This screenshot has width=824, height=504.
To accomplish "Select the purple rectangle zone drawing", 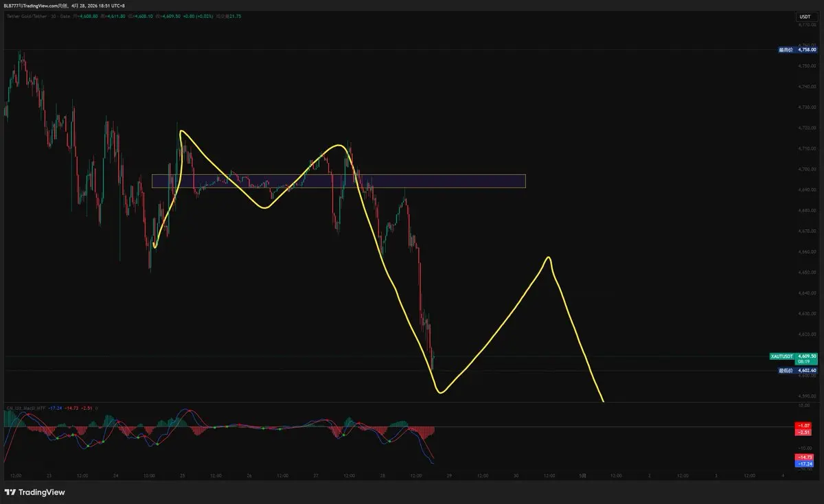I will [x=339, y=181].
